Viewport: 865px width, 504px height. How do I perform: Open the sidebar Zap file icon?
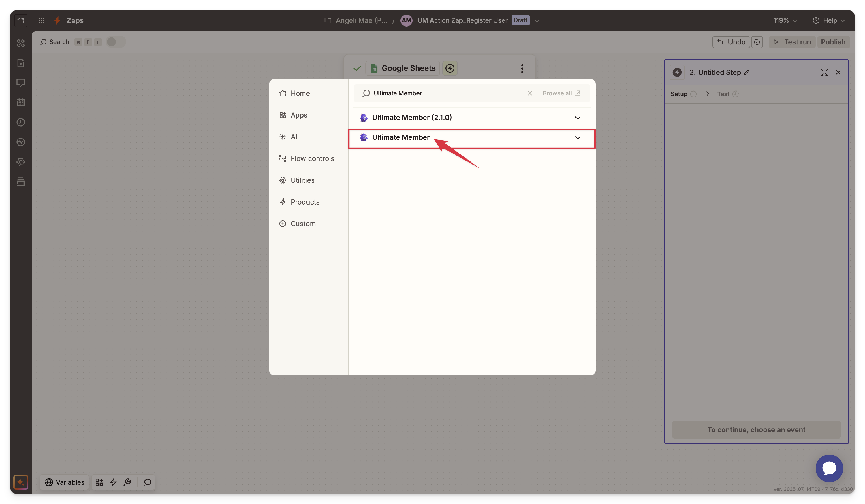click(20, 63)
